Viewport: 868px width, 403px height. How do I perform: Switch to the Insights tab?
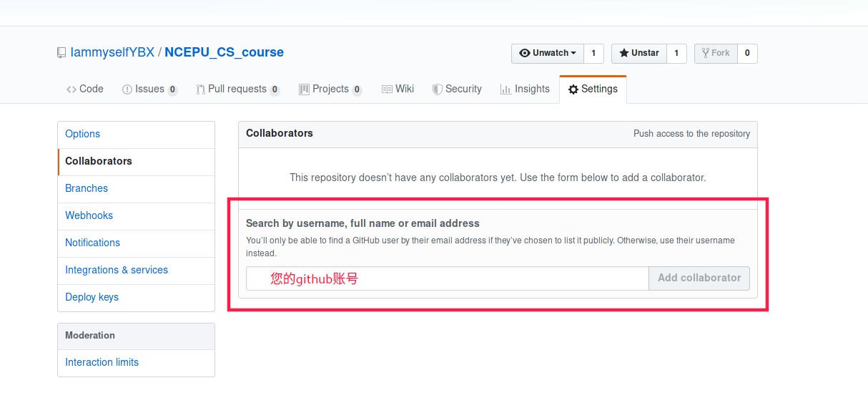(x=525, y=89)
